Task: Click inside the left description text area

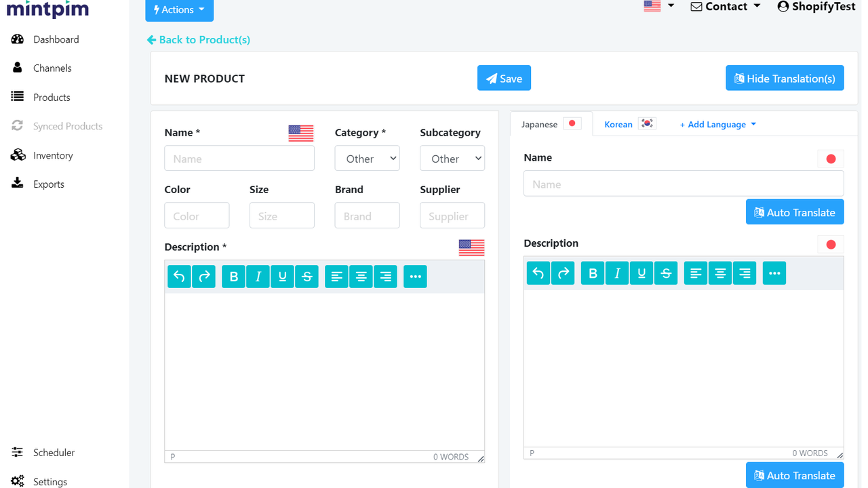Action: click(324, 372)
